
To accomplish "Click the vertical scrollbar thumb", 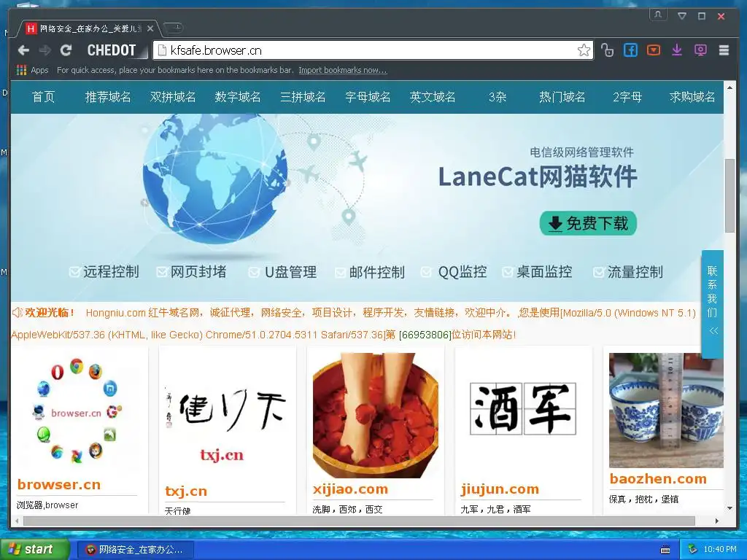I will coord(729,195).
